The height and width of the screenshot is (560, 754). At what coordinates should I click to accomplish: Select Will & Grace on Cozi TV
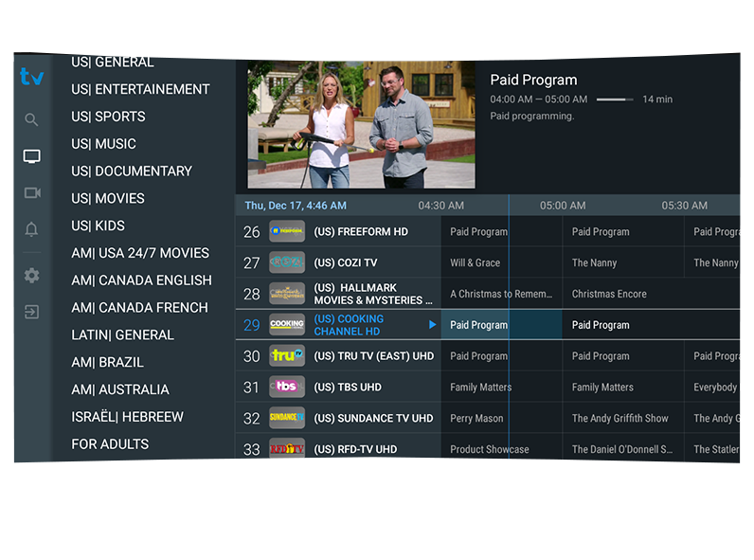click(x=475, y=262)
